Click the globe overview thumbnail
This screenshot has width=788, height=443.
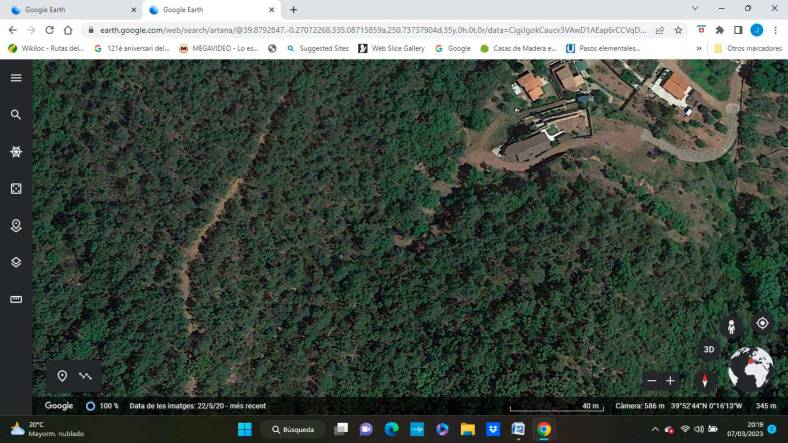[750, 369]
